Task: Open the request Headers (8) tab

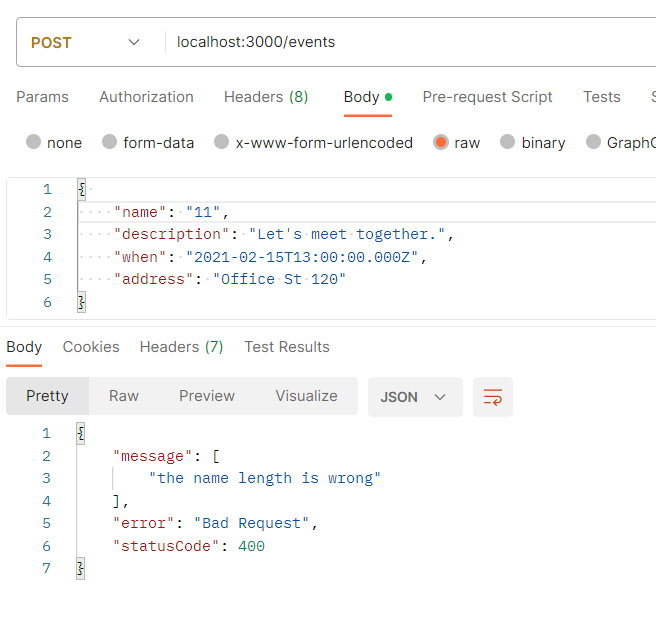Action: [x=266, y=97]
